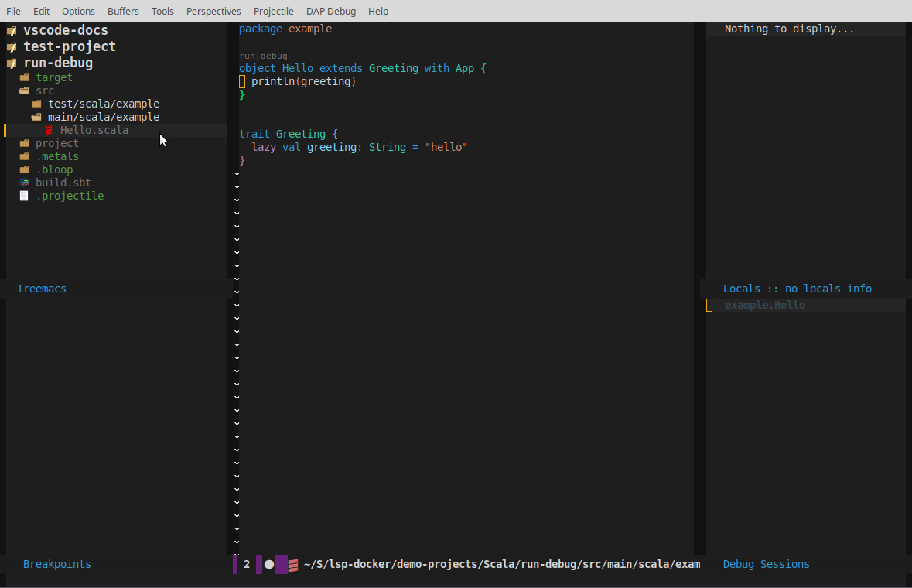Click the Debug Sessions label
The image size is (912, 588).
coord(766,564)
